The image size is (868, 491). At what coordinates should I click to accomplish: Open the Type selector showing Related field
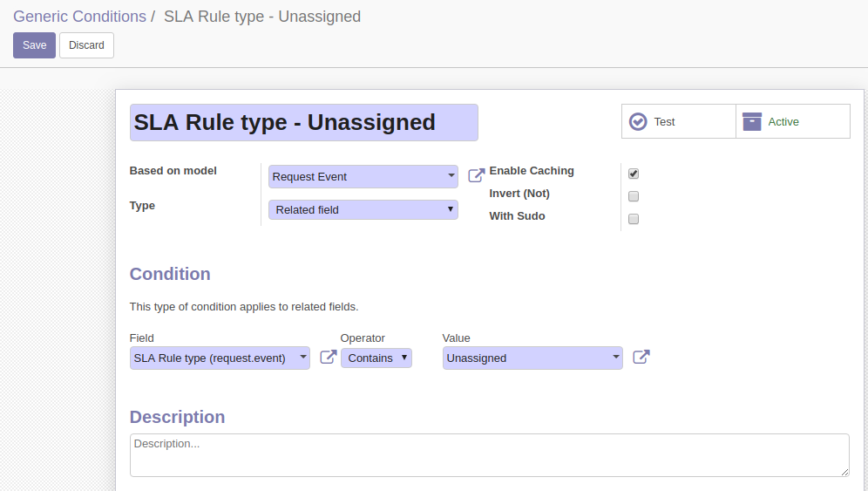[363, 209]
